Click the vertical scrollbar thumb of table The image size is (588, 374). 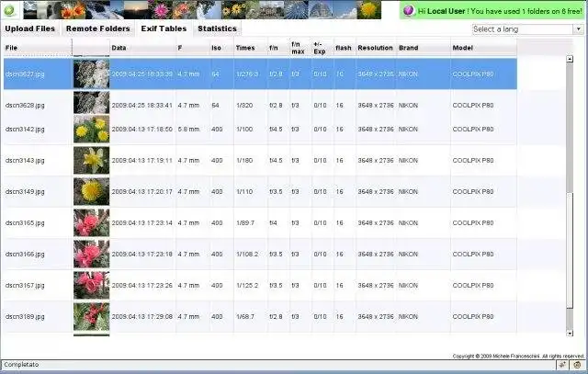pos(570,252)
